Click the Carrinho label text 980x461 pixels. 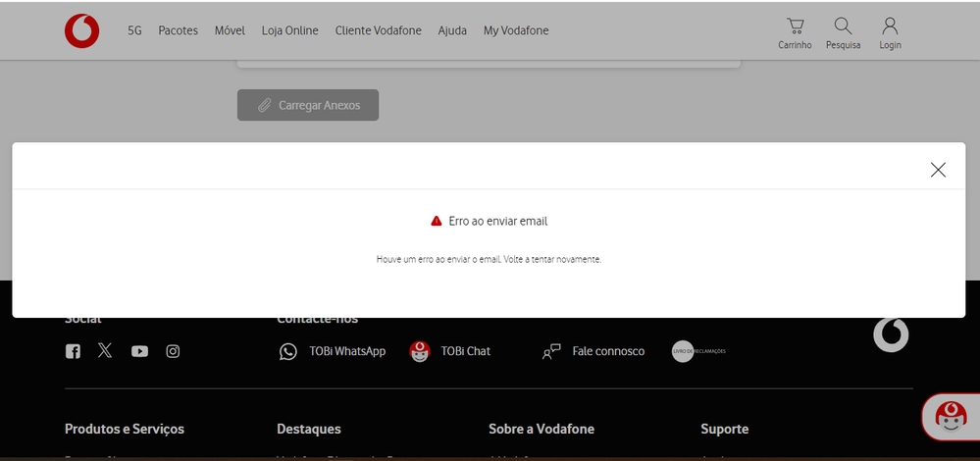click(795, 45)
